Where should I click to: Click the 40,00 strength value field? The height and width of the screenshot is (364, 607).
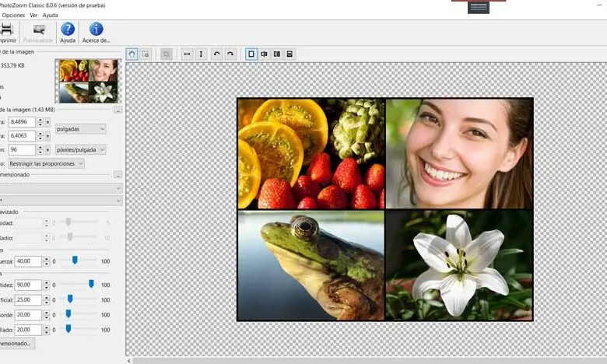(x=28, y=261)
